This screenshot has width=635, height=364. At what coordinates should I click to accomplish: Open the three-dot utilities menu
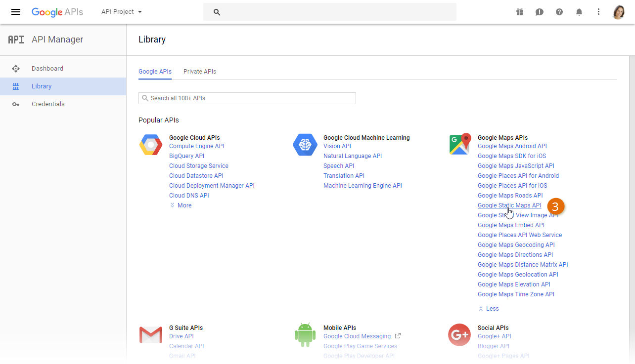(599, 12)
